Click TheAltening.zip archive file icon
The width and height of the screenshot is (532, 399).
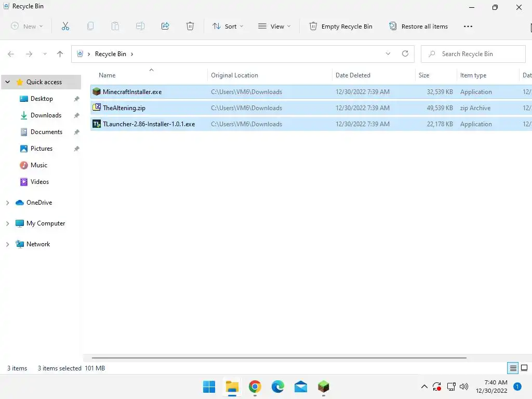(97, 108)
